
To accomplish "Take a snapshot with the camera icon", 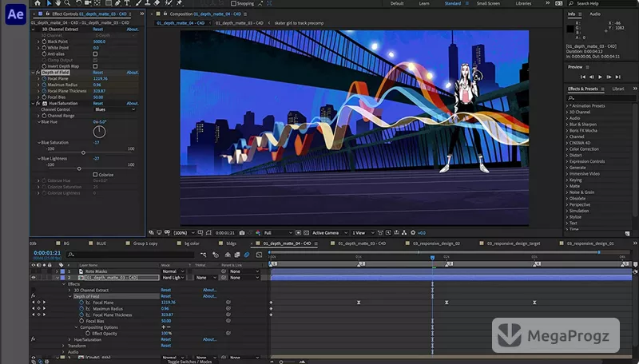I will click(x=242, y=233).
